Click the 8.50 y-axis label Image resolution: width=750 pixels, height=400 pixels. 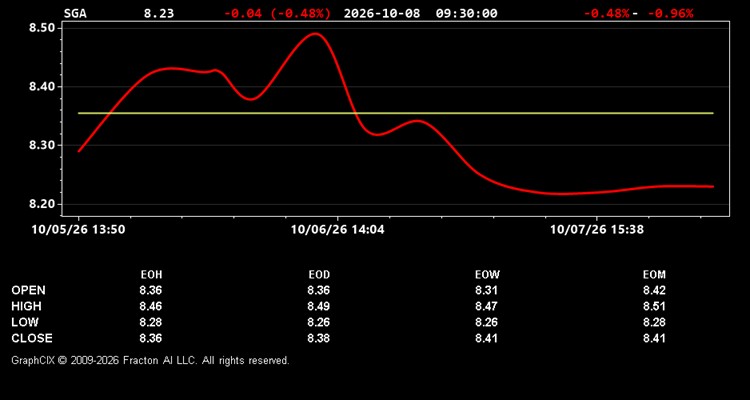pyautogui.click(x=44, y=28)
